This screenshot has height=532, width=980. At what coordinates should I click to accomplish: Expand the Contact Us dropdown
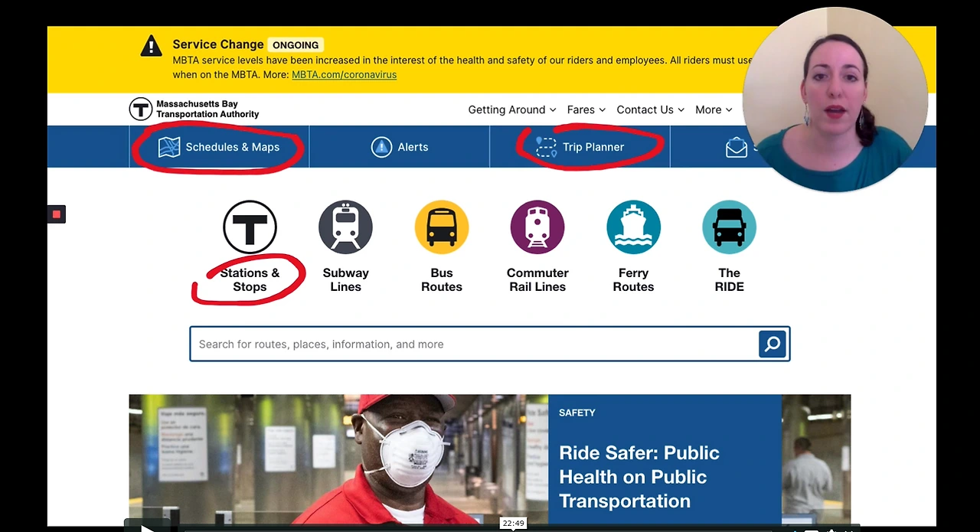click(651, 109)
